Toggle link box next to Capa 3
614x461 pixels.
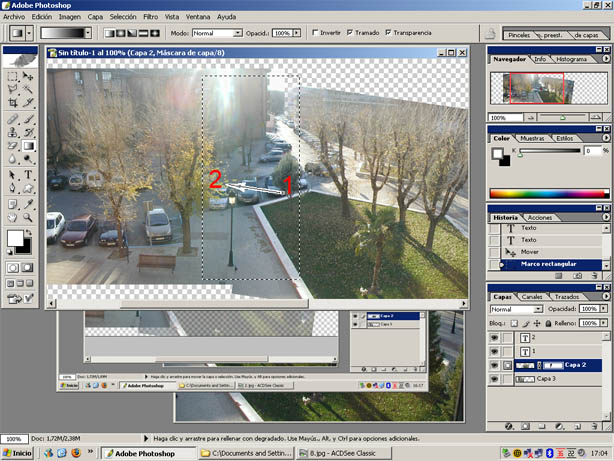click(x=507, y=379)
